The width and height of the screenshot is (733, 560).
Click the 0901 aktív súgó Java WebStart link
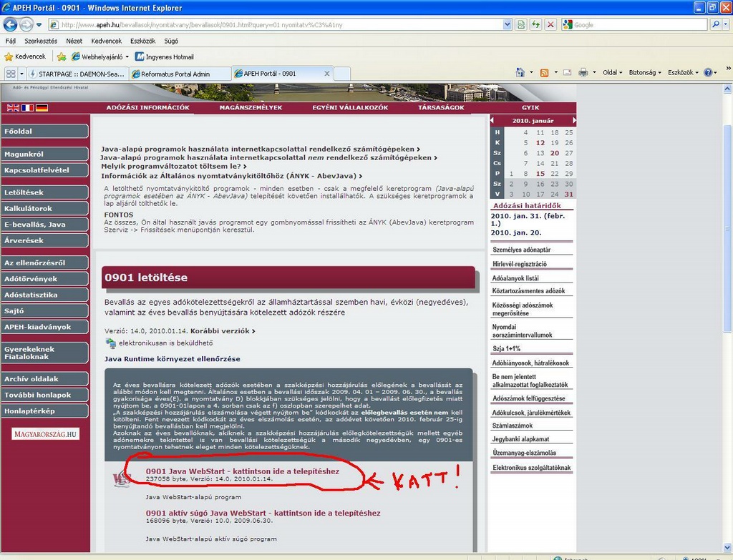tap(263, 513)
